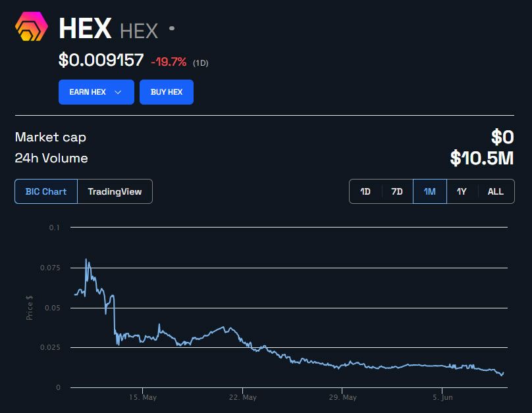Image resolution: width=532 pixels, height=413 pixels.
Task: Select the BIC Chart tab
Action: point(46,191)
